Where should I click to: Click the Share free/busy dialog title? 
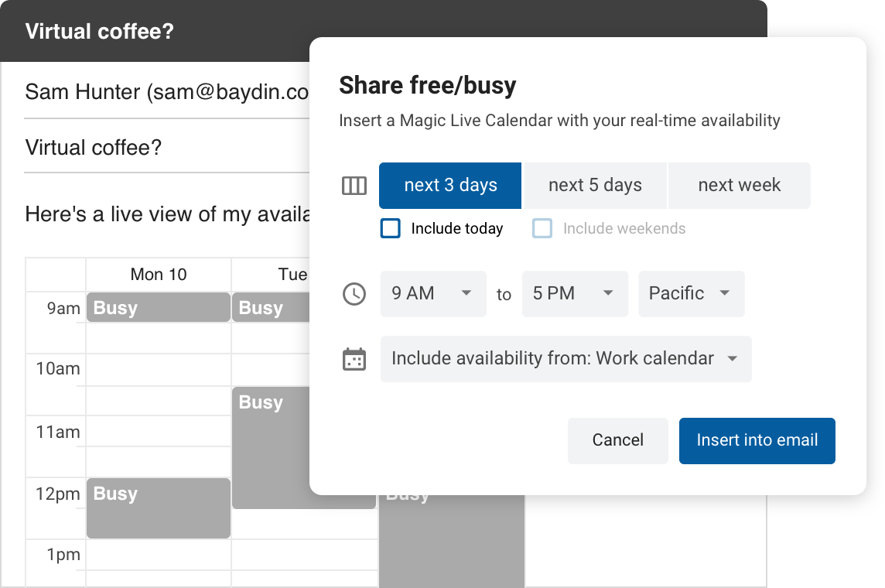427,85
